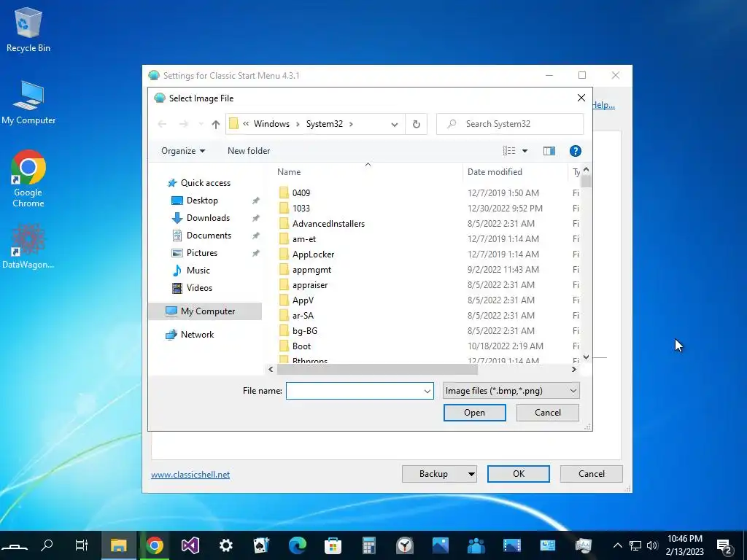Click in the File name input field
Image resolution: width=747 pixels, height=560 pixels.
[355, 391]
